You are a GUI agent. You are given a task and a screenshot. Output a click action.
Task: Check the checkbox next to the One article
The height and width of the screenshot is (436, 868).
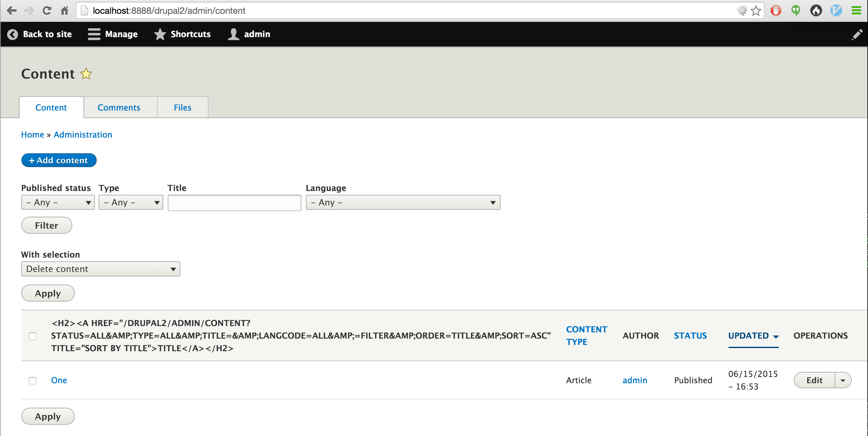pyautogui.click(x=33, y=380)
